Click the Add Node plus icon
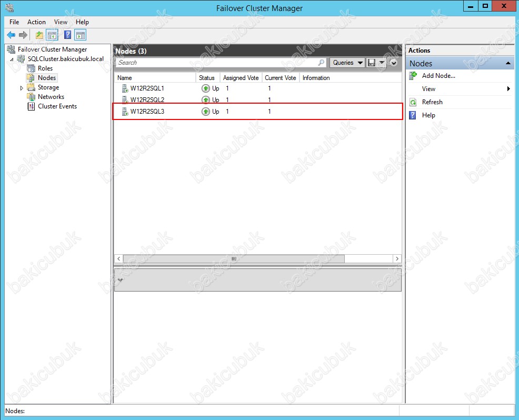The height and width of the screenshot is (420, 519). pyautogui.click(x=413, y=76)
